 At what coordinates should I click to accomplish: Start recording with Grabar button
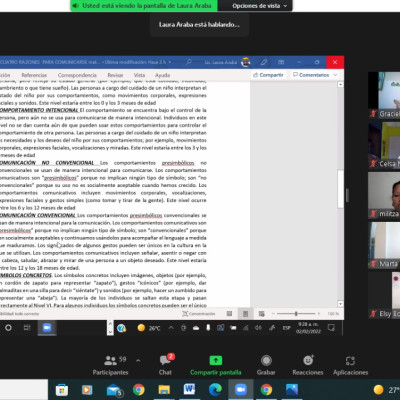tap(266, 365)
